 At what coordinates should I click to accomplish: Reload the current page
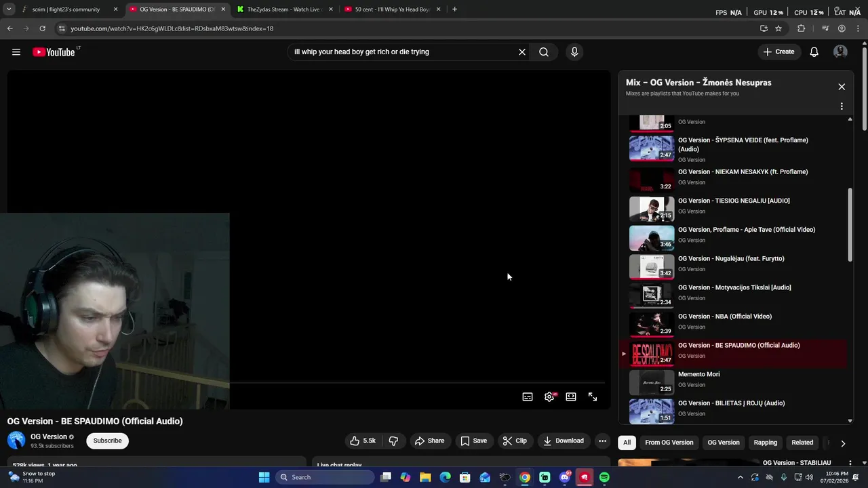tap(42, 28)
